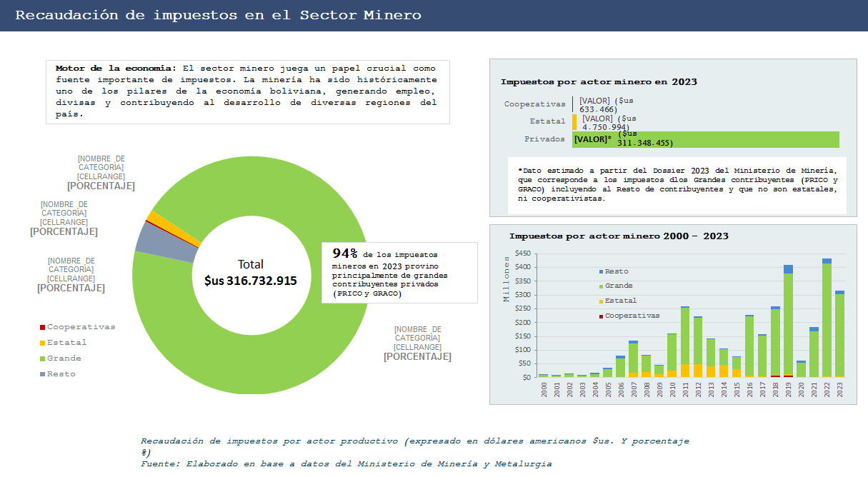This screenshot has height=477, width=868.
Task: Click the Cooperativas red legend swatch by donut
Action: pyautogui.click(x=42, y=328)
